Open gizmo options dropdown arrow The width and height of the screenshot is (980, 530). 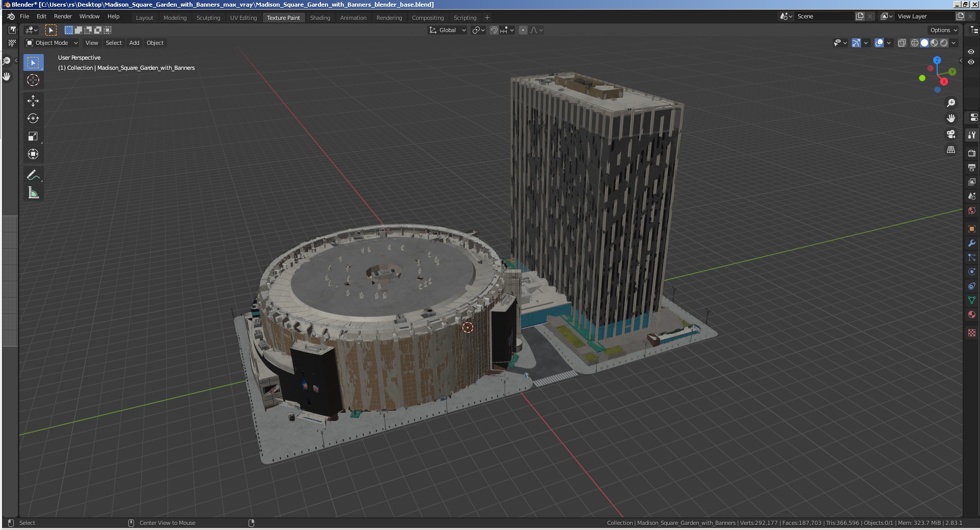pyautogui.click(x=866, y=43)
